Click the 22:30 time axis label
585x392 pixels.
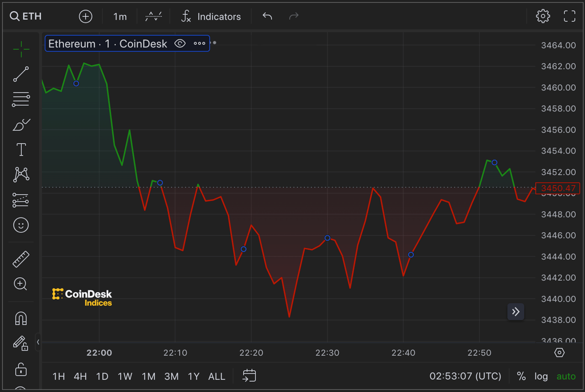coord(327,353)
